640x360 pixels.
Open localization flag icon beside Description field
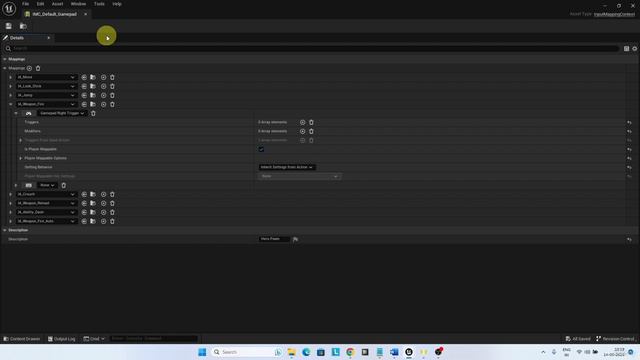[x=296, y=239]
